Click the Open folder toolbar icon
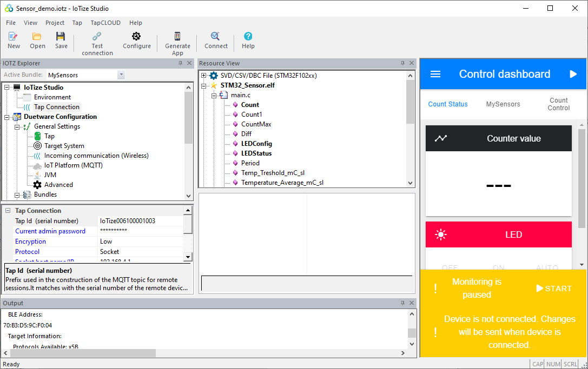588x369 pixels. 37,36
